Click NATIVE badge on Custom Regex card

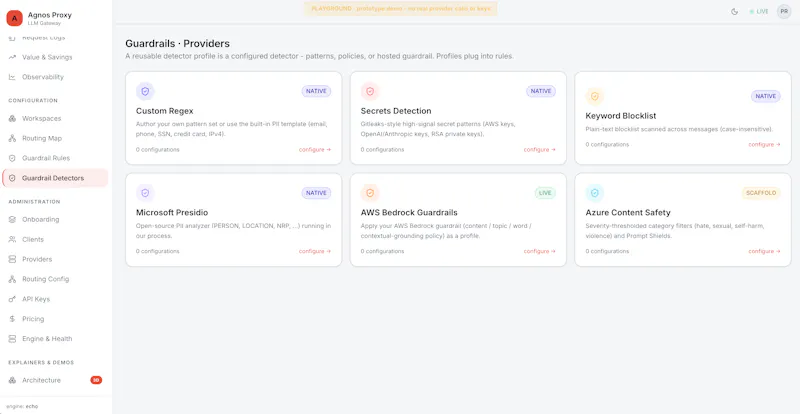pos(316,91)
